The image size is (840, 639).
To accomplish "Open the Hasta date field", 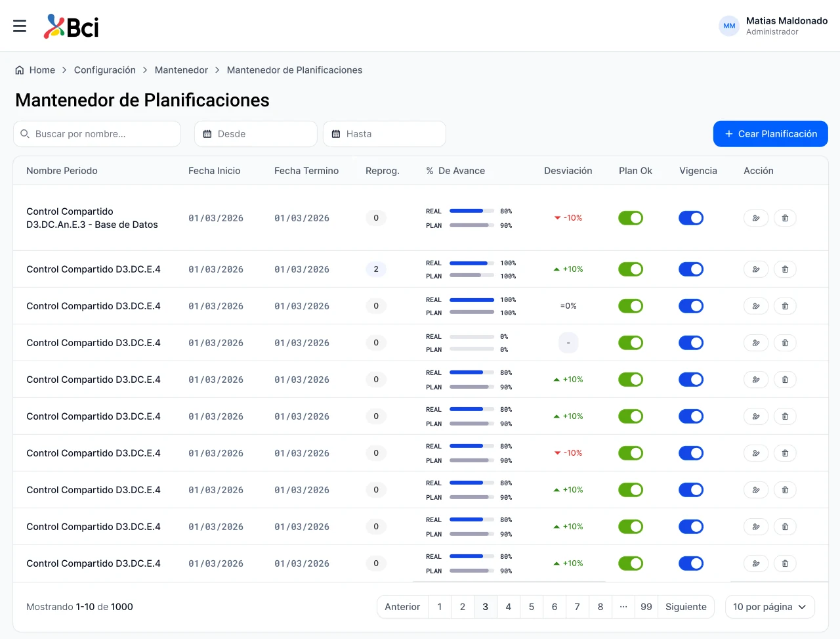I will click(385, 134).
